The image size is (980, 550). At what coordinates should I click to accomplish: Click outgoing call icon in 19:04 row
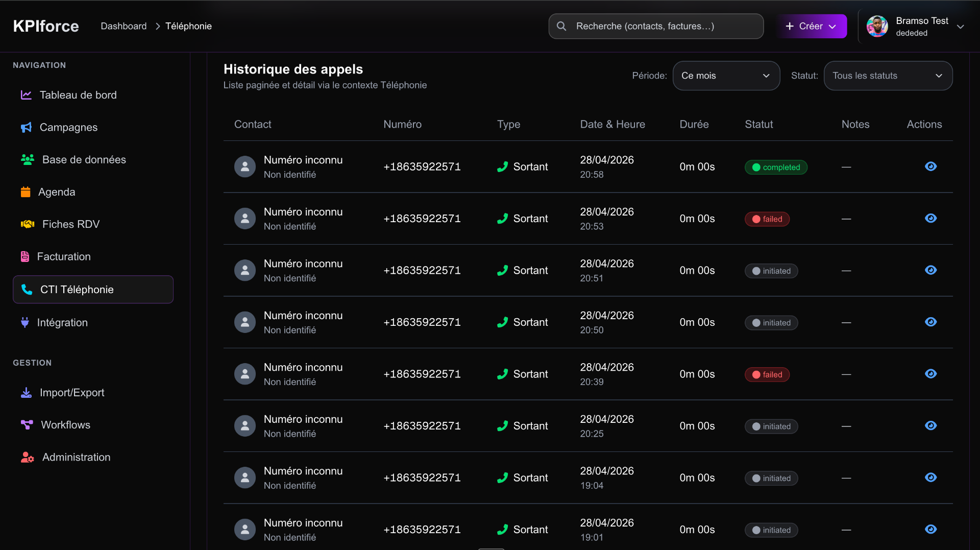[x=502, y=477]
